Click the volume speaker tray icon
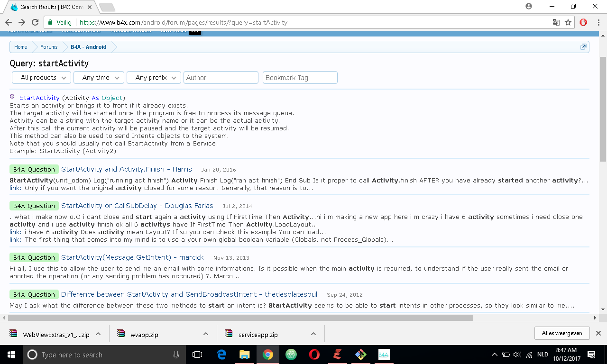 pos(517,355)
